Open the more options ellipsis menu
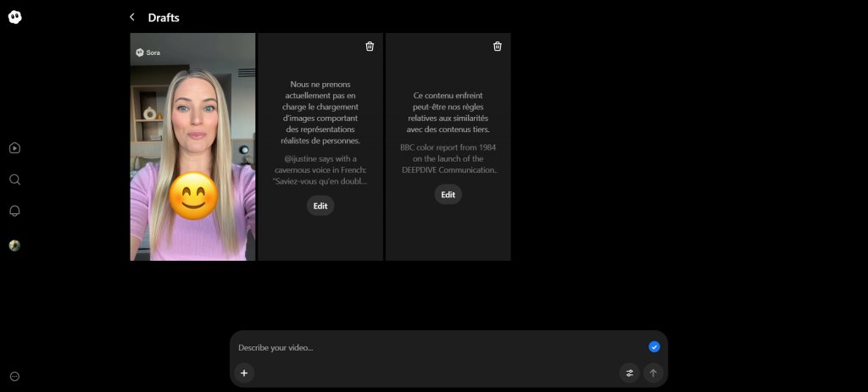 tap(14, 376)
